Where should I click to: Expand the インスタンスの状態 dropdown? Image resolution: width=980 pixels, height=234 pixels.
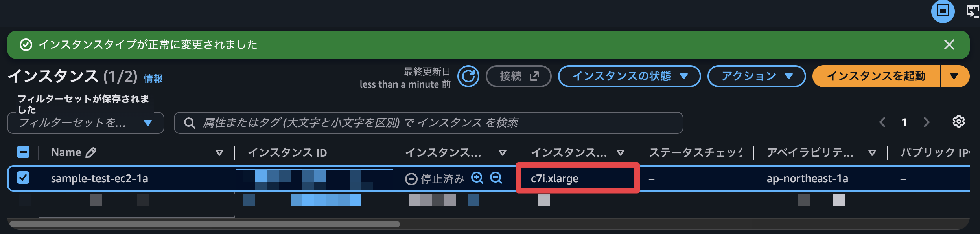point(629,76)
